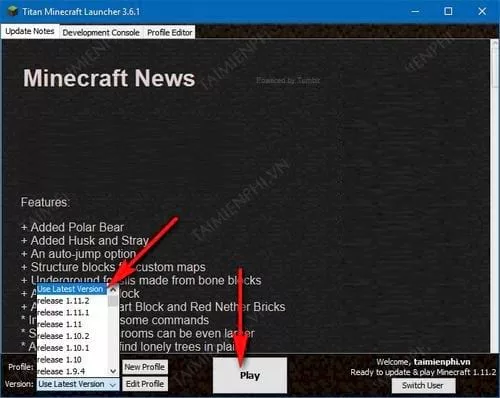Viewport: 500px width, 398px height.
Task: Open the Development Console tab
Action: coord(101,32)
